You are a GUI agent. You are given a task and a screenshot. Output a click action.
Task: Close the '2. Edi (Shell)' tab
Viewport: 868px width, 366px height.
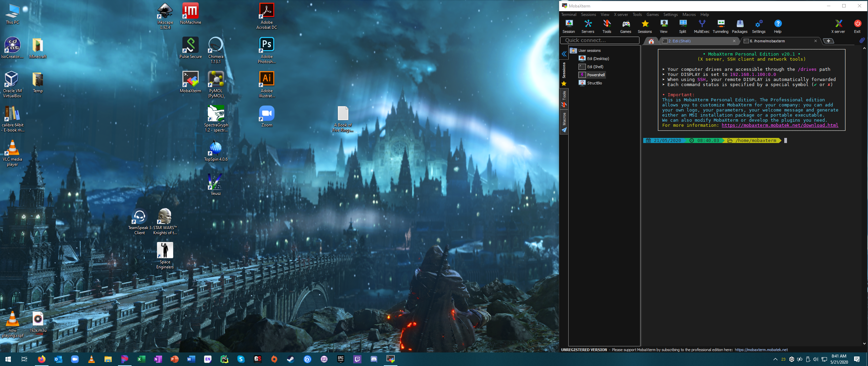734,41
